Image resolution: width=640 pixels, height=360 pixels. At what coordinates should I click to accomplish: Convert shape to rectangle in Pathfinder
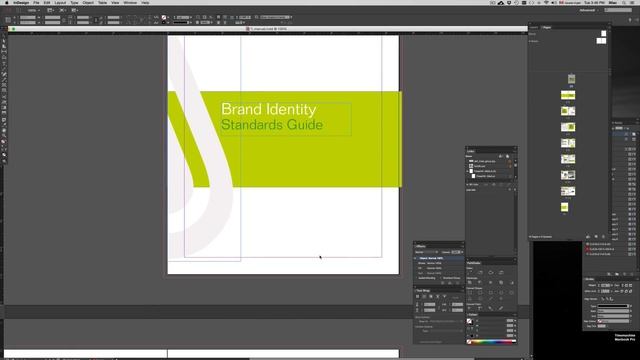pos(470,293)
